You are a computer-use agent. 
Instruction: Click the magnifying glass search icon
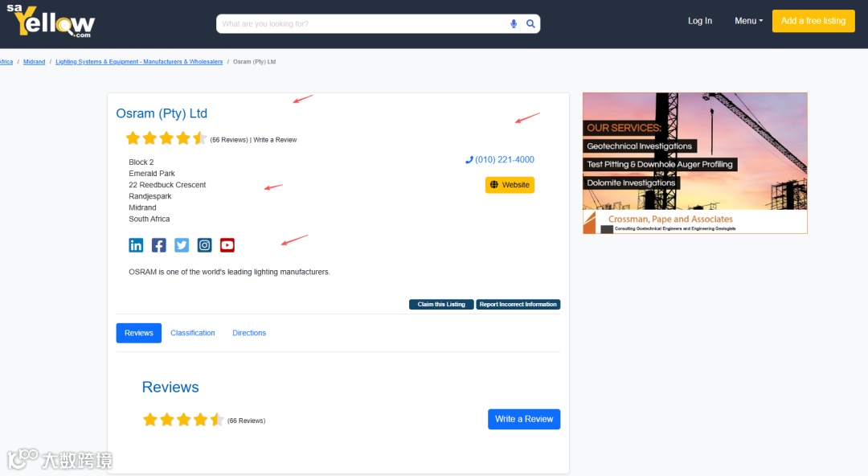coord(530,24)
